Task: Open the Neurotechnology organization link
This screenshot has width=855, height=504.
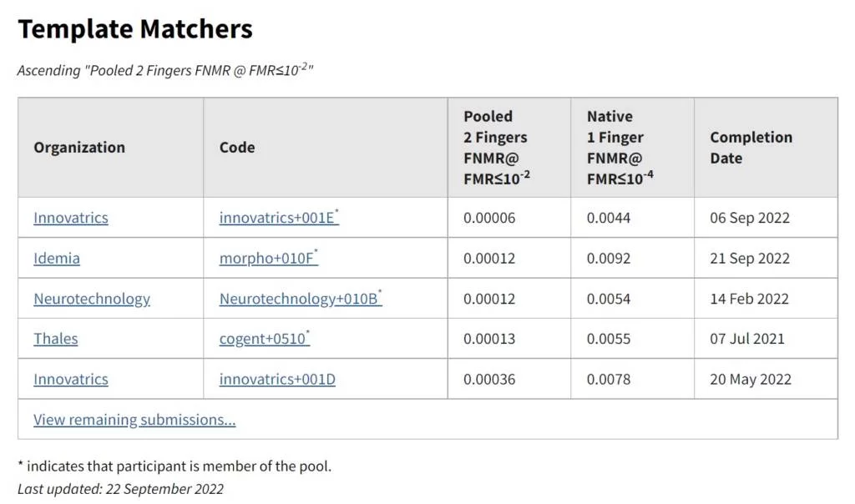Action: point(89,298)
